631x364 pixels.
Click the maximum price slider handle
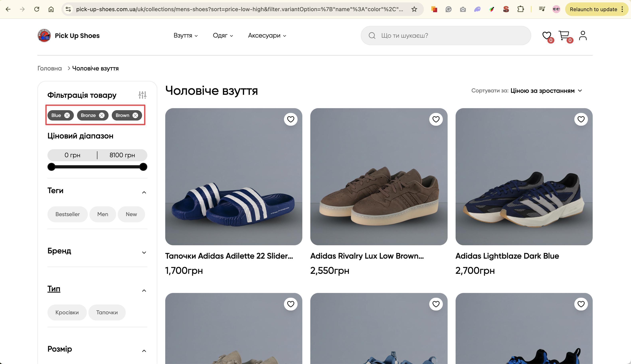click(143, 167)
